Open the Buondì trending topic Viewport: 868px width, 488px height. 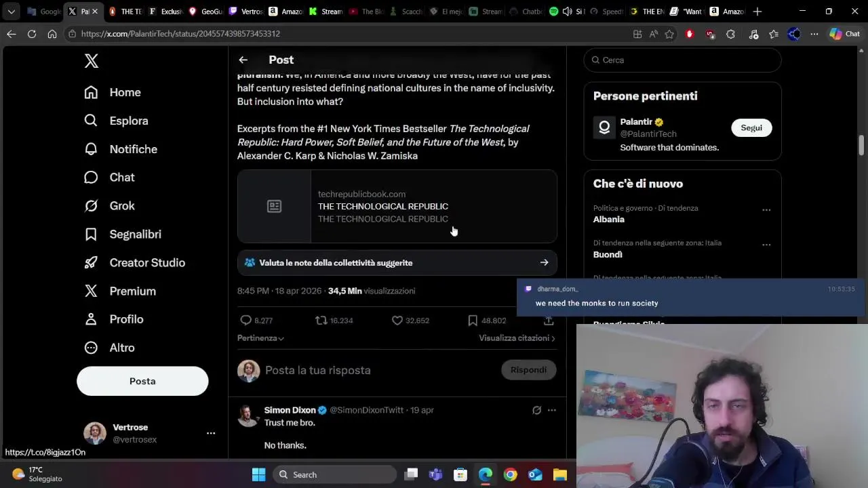click(608, 255)
